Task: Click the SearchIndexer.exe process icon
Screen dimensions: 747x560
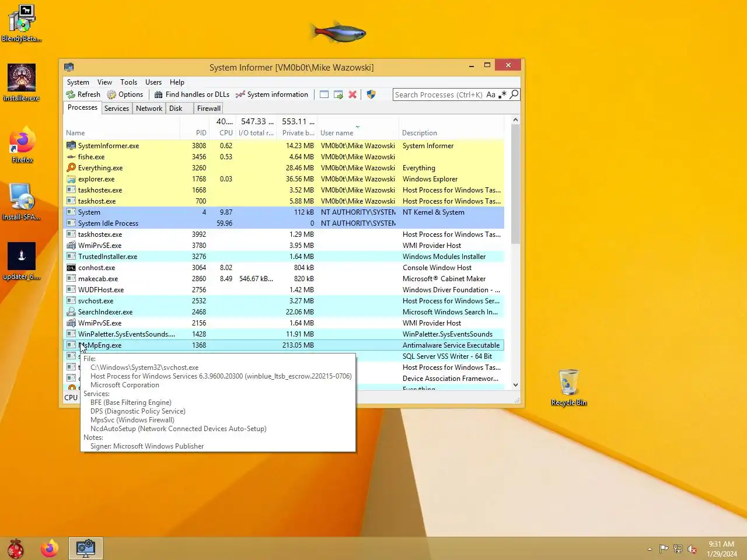Action: click(71, 312)
